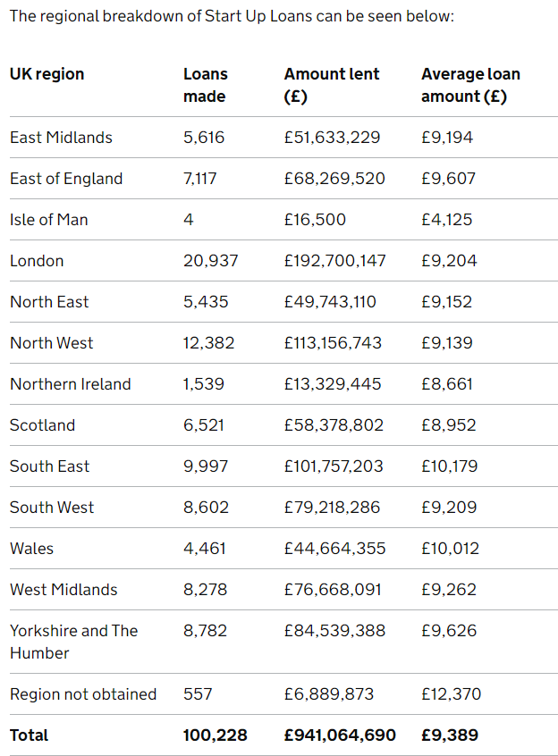The height and width of the screenshot is (756, 558).
Task: Select the Loans made column header
Action: (x=206, y=85)
